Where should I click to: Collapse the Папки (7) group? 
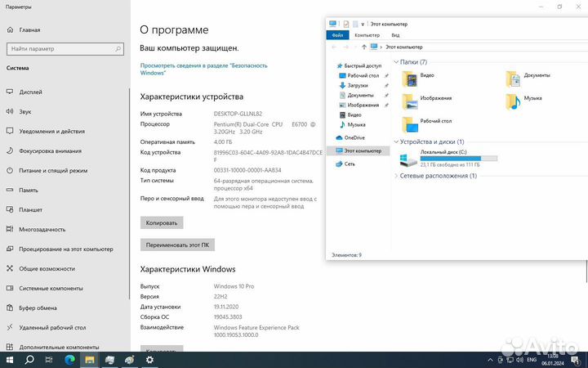coord(396,62)
